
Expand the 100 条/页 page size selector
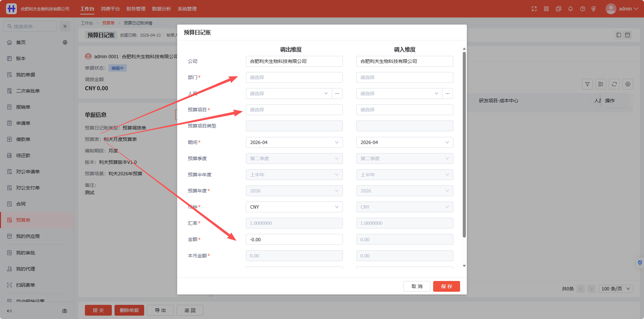pos(616,289)
